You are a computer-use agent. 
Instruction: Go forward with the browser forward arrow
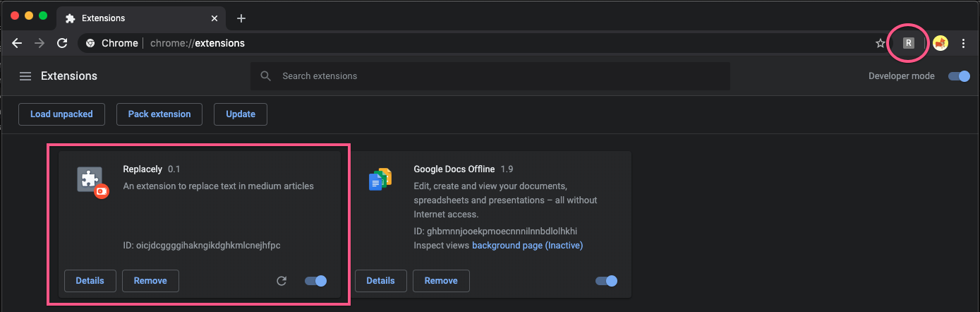coord(40,43)
